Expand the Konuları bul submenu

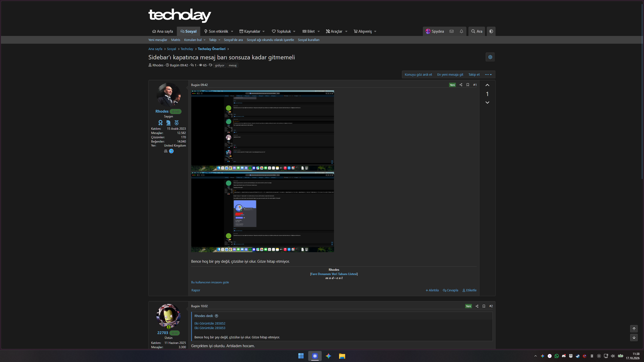[x=205, y=40]
